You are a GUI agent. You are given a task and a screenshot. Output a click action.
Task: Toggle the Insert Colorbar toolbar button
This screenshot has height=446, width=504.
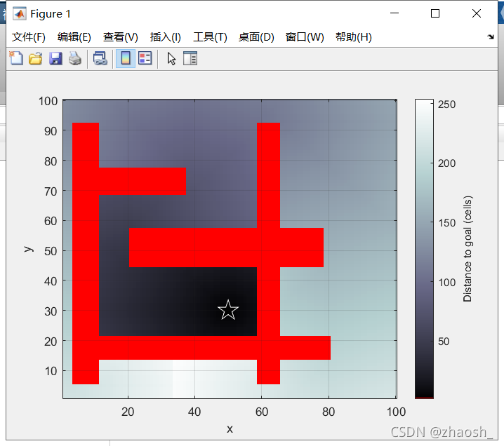click(126, 58)
